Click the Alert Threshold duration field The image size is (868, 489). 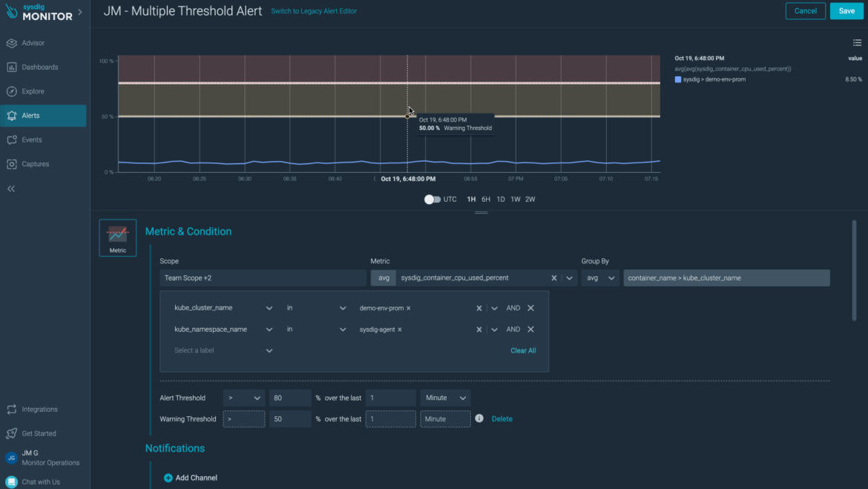coord(390,398)
